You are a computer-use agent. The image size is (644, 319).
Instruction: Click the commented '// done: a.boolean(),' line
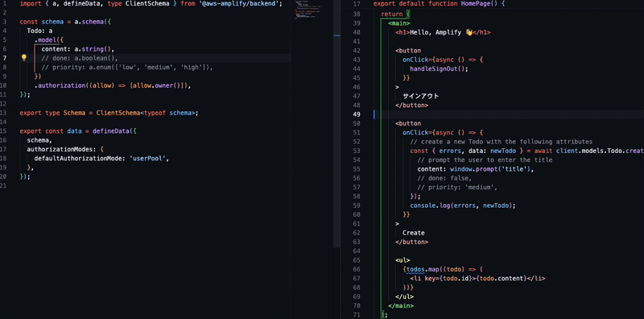[80, 58]
